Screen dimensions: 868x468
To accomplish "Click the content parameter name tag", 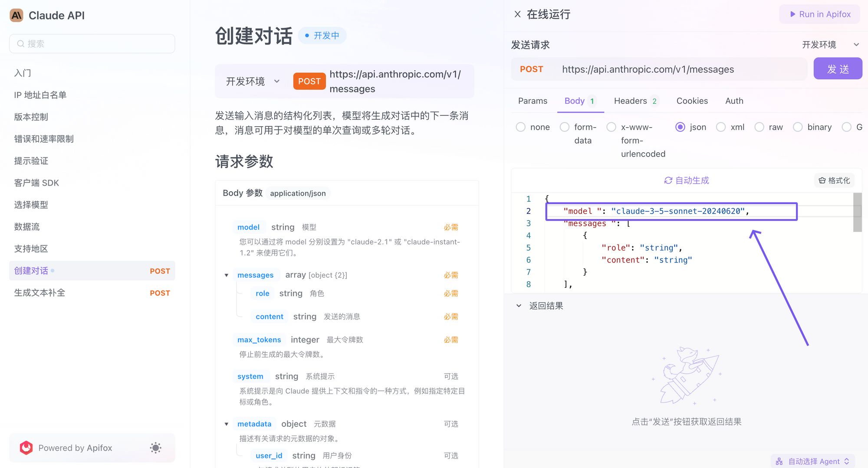I will pos(270,317).
